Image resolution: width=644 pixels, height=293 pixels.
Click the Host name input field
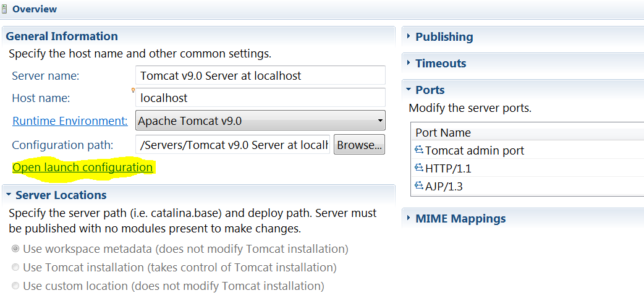260,98
